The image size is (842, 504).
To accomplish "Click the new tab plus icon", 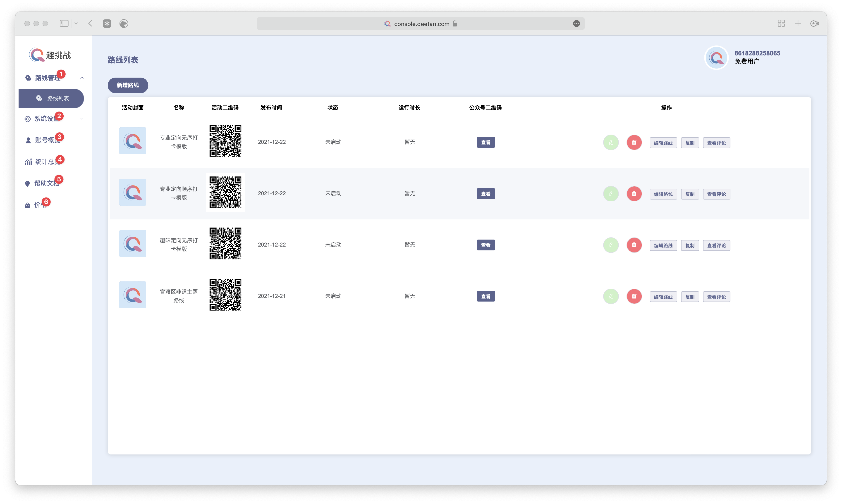I will coord(798,24).
